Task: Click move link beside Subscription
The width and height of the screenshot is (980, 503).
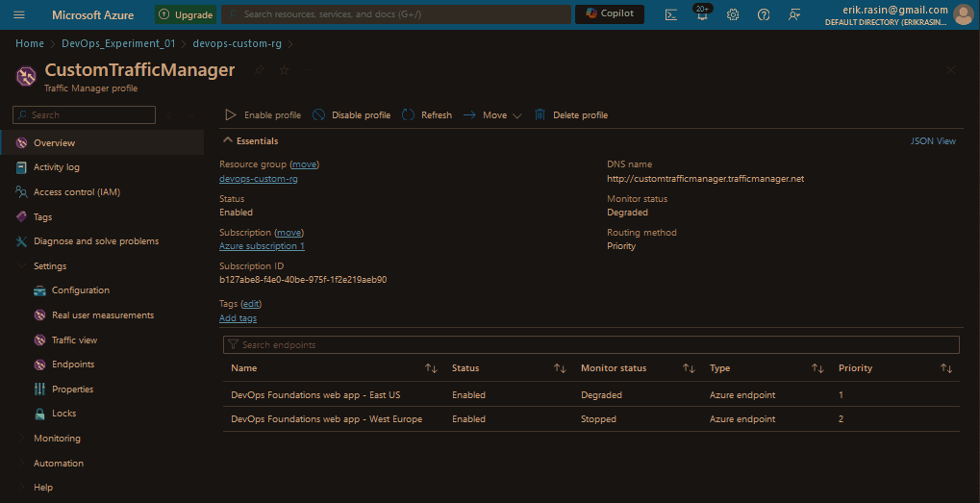Action: point(289,233)
